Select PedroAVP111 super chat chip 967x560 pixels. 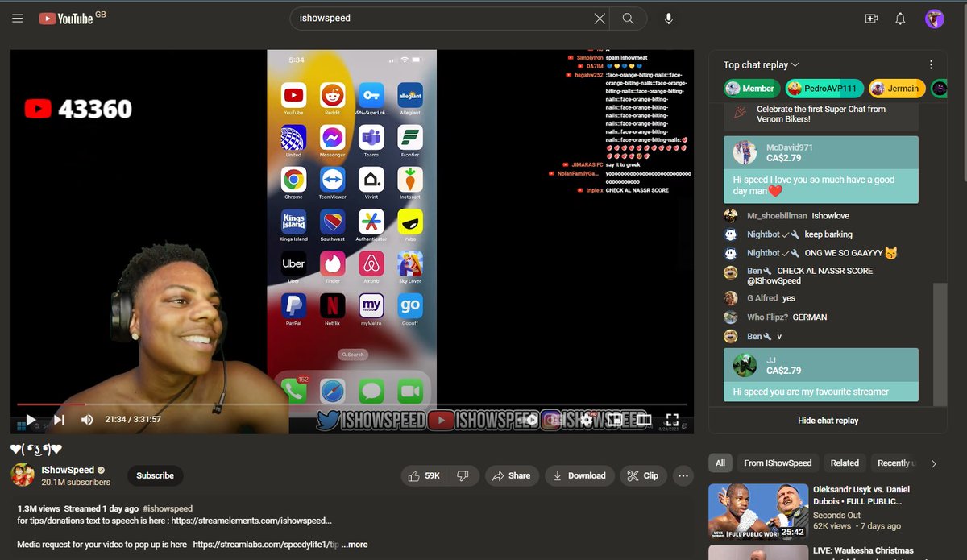click(824, 88)
